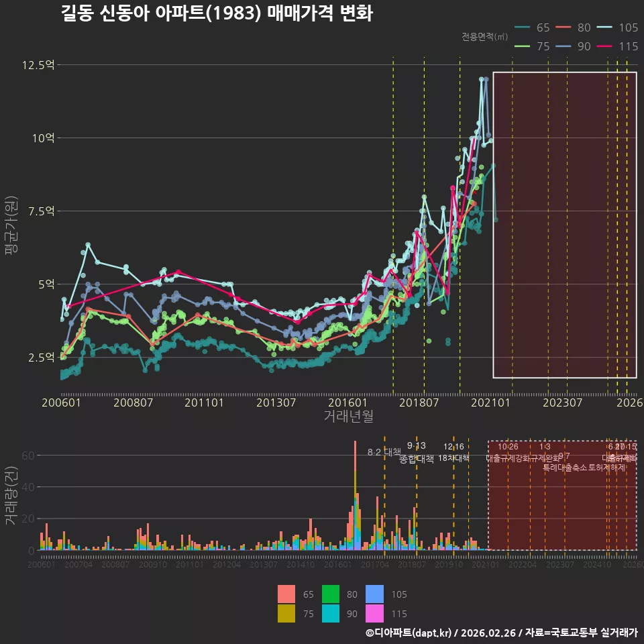The height and width of the screenshot is (644, 644).
Task: Select the salmon 65 bar legend swatch
Action: click(286, 594)
